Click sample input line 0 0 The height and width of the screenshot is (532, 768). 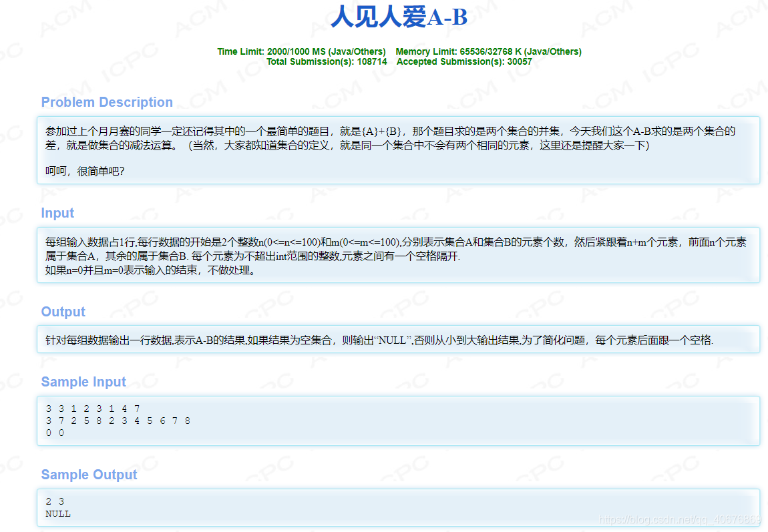(x=55, y=433)
